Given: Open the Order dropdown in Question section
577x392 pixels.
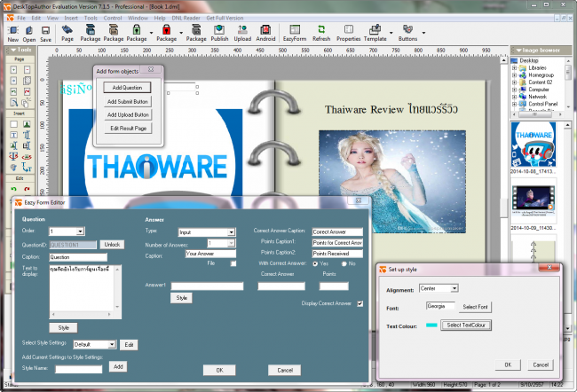Looking at the screenshot, I should coord(80,231).
